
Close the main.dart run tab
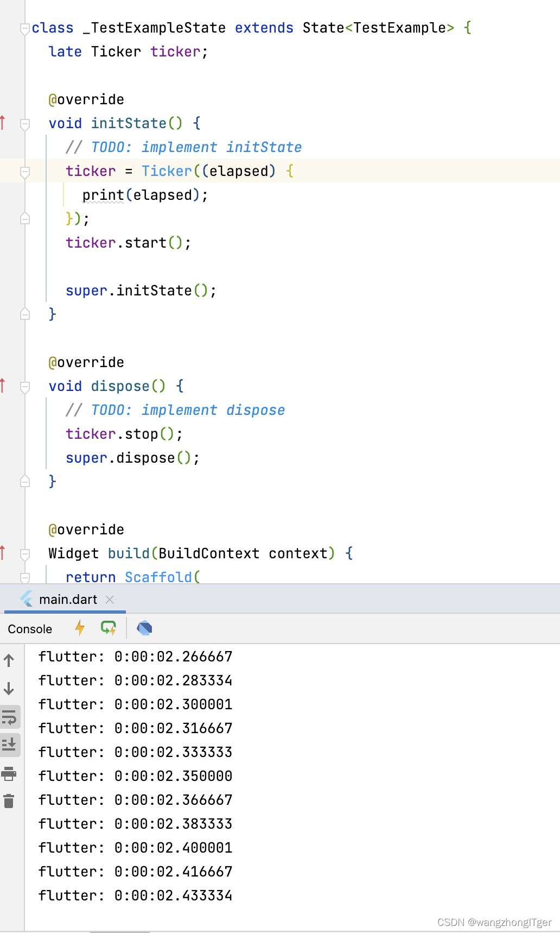tap(110, 600)
